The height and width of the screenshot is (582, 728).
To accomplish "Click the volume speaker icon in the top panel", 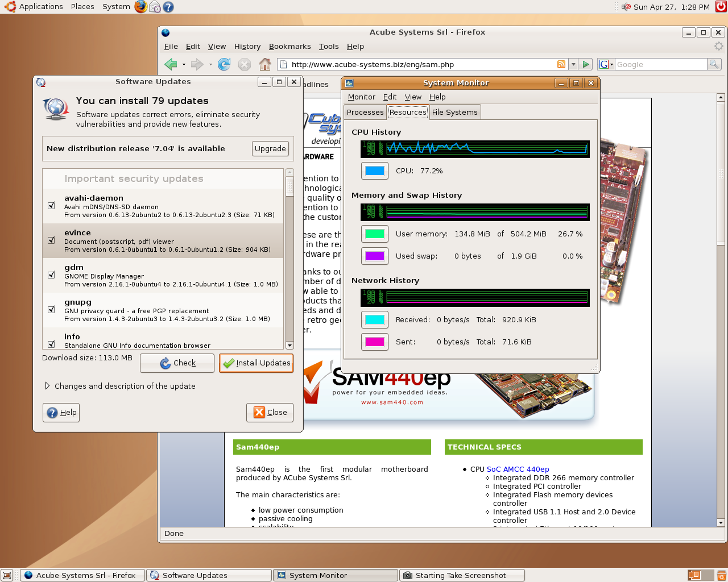I will [x=626, y=7].
